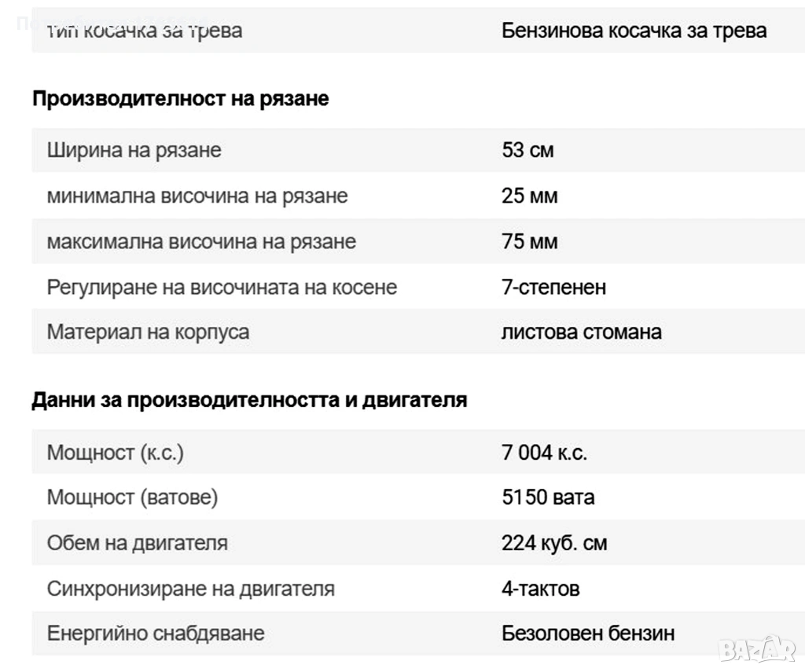This screenshot has height=672, width=805.
Task: Click 'Регулиране на височината на косене' label
Action: pyautogui.click(x=222, y=287)
